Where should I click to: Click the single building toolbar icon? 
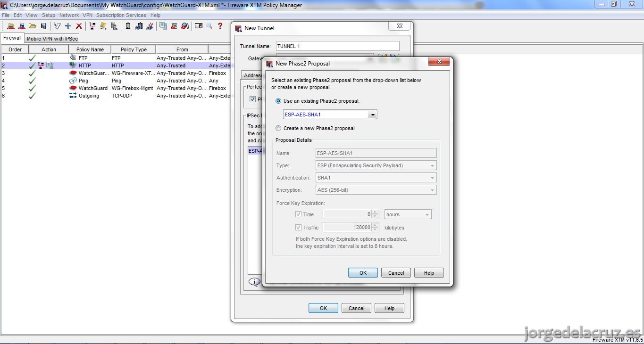128,26
